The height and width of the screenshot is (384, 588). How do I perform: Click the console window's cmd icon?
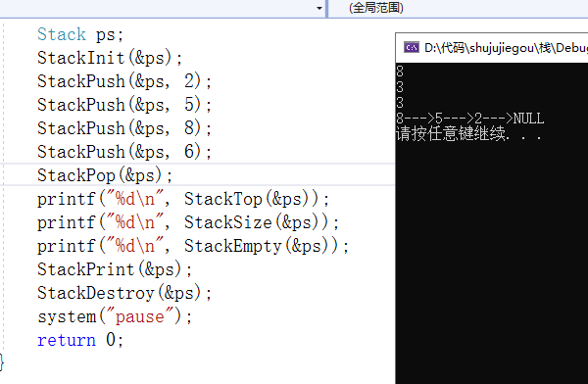pyautogui.click(x=412, y=48)
